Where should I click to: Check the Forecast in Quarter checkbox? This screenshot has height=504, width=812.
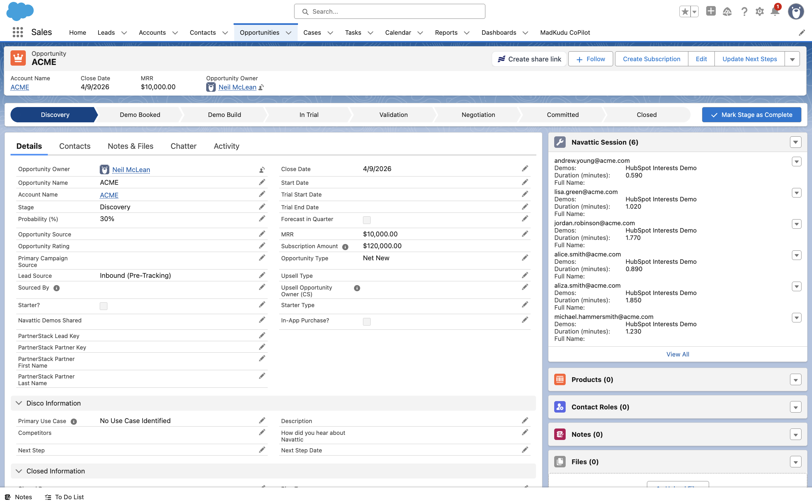(x=367, y=220)
